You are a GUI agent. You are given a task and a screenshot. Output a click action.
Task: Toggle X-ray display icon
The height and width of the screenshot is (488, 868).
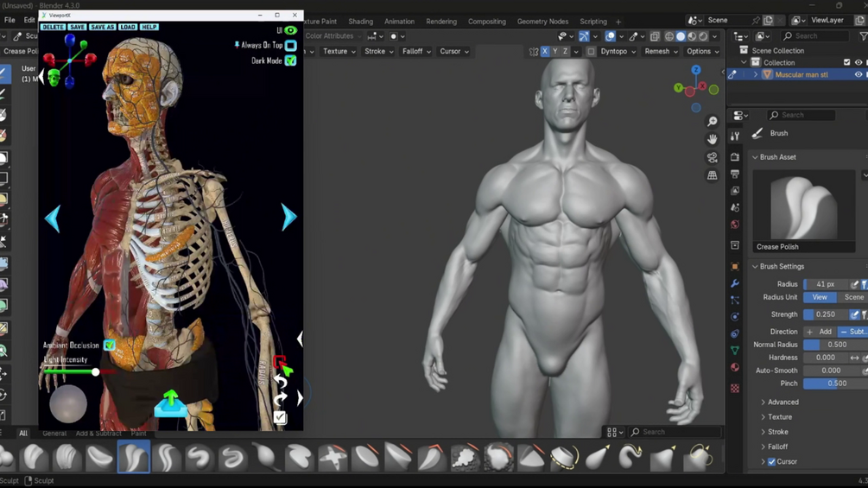tap(655, 36)
